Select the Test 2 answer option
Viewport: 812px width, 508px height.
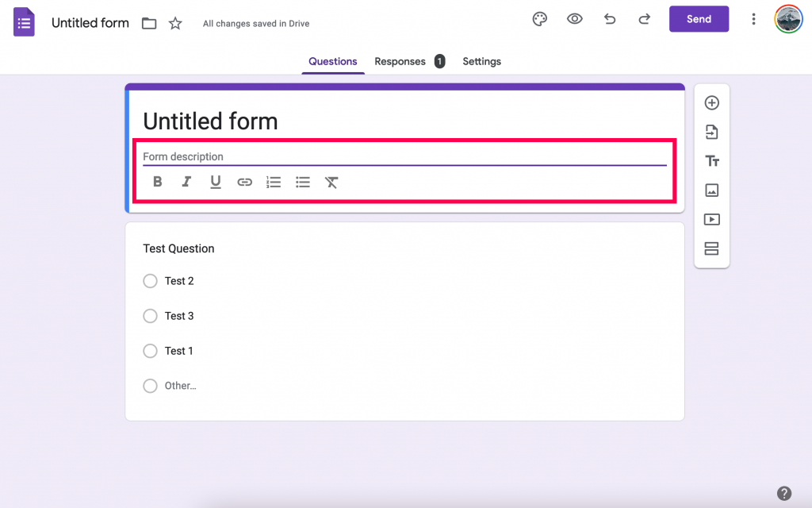pyautogui.click(x=150, y=281)
